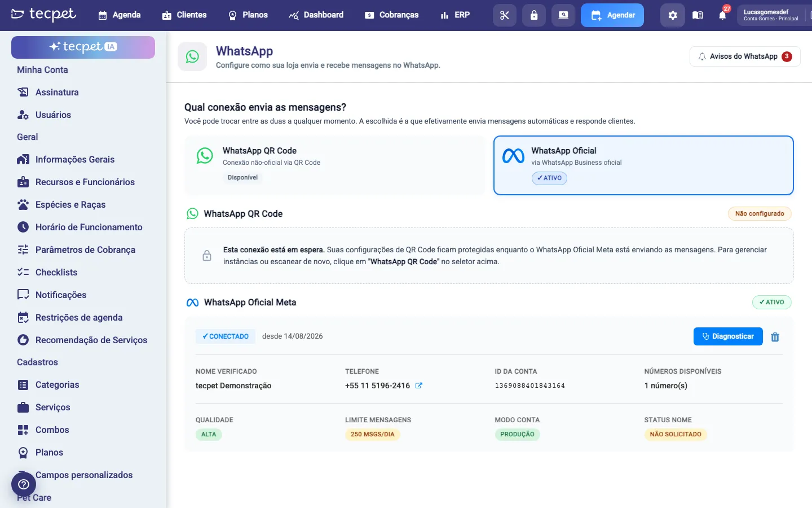Click the padlock icon in top bar
This screenshot has width=812, height=508.
[534, 15]
